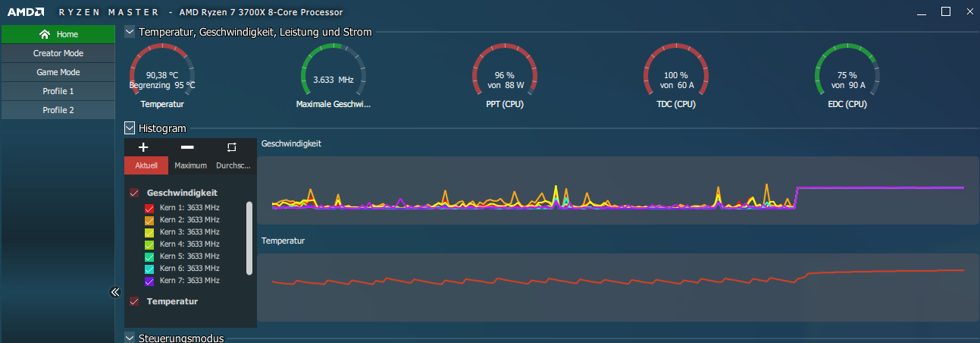Toggle the Temperatur group checkbox

click(x=134, y=301)
